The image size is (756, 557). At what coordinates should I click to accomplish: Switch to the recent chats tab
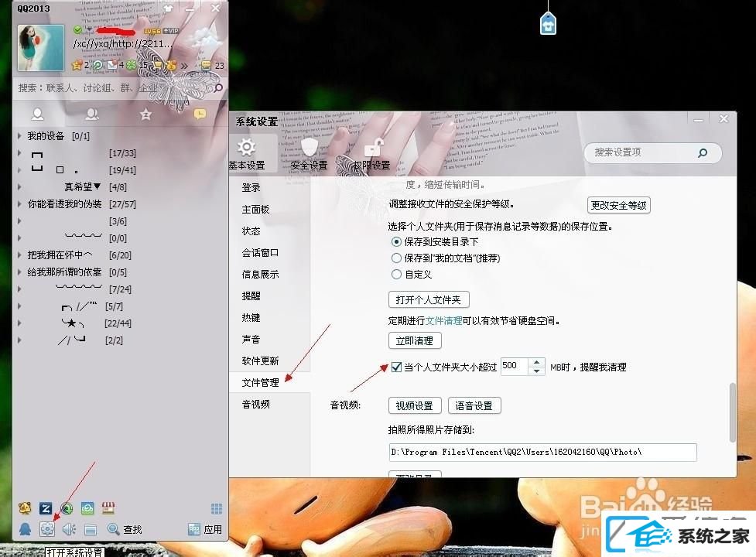coord(200,114)
